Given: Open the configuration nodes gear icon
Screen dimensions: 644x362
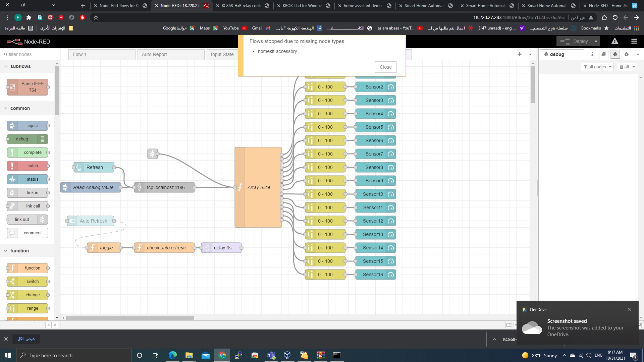Looking at the screenshot, I should [x=626, y=54].
